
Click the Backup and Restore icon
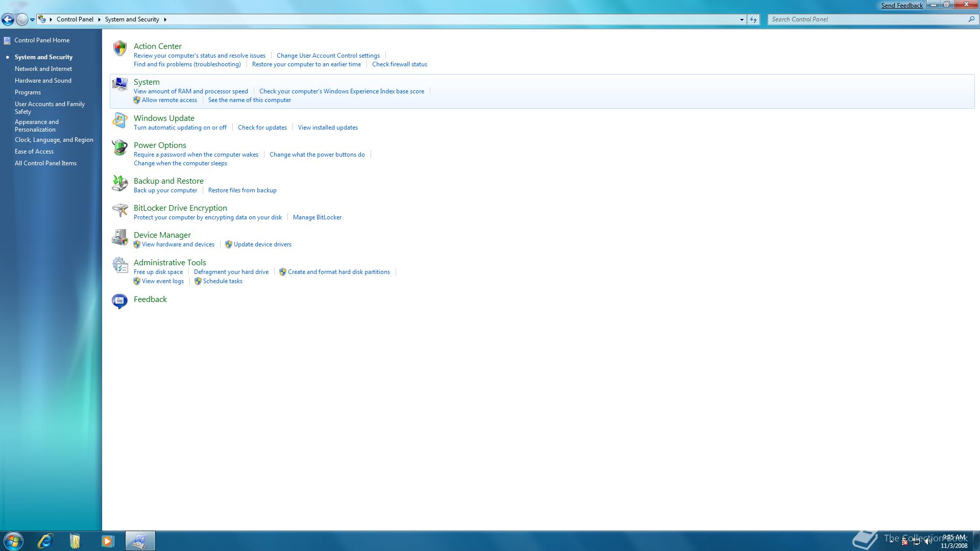coord(120,183)
